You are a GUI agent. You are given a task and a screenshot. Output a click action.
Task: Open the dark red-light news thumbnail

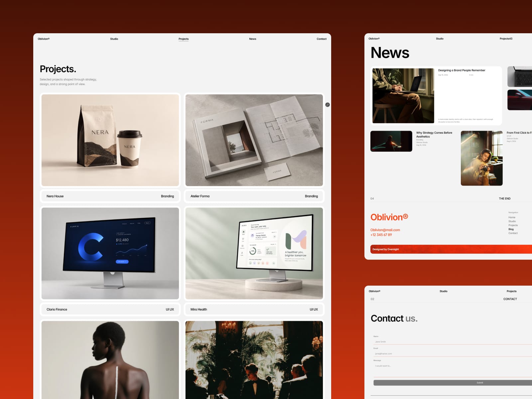391,141
